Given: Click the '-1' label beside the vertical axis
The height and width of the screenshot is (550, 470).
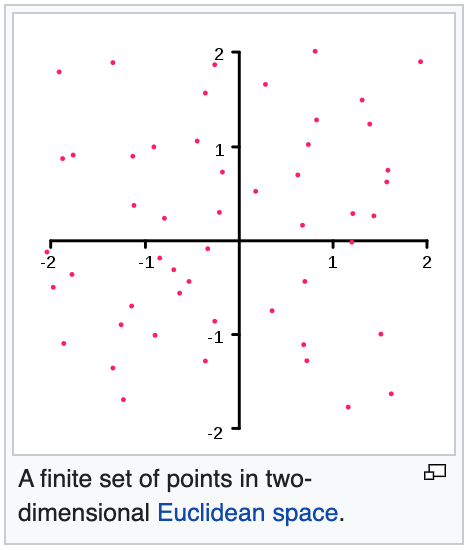Looking at the screenshot, I should [215, 337].
